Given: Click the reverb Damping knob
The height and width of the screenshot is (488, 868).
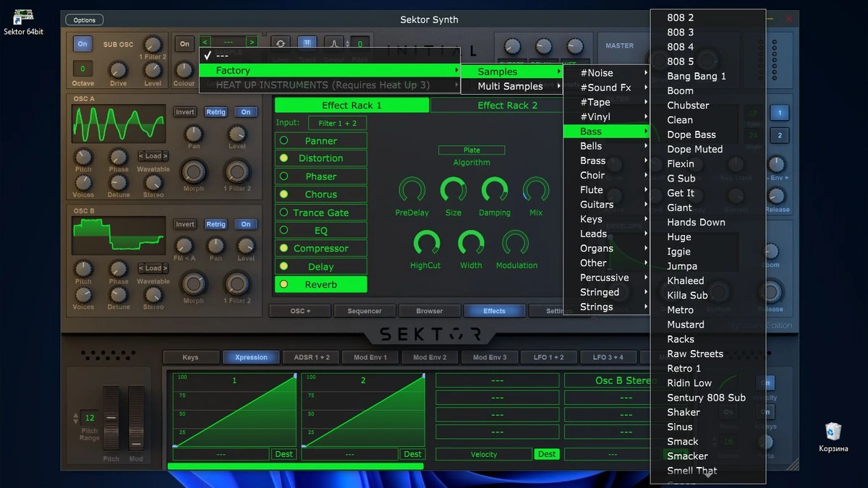Looking at the screenshot, I should coord(495,191).
